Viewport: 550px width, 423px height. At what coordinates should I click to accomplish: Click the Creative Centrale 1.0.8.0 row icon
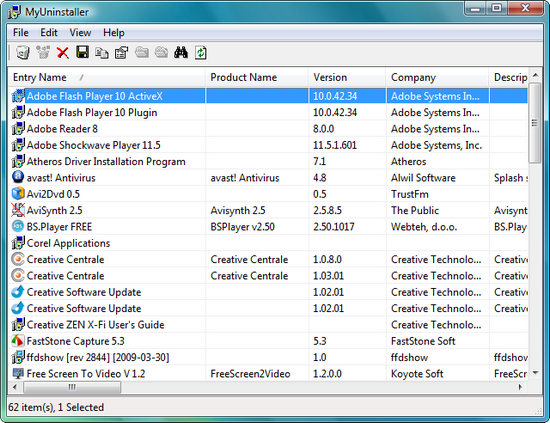tap(18, 259)
